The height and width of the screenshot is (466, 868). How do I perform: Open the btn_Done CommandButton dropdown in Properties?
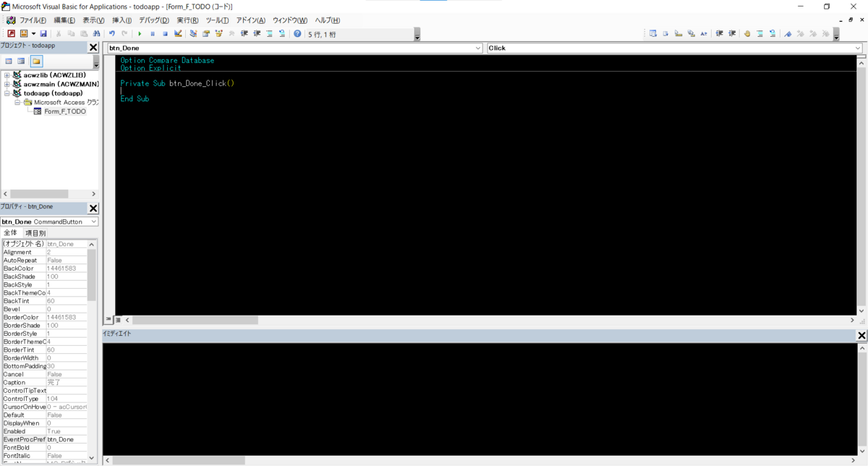94,221
